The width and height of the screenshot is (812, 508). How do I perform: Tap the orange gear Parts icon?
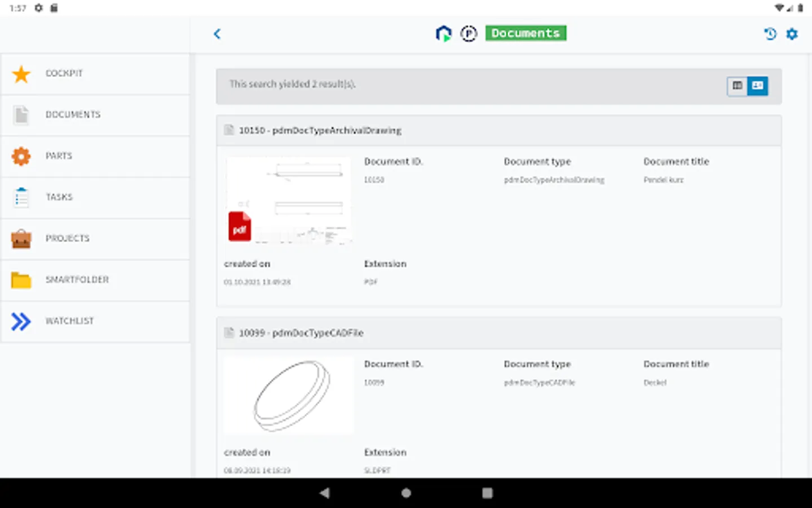[x=21, y=156]
